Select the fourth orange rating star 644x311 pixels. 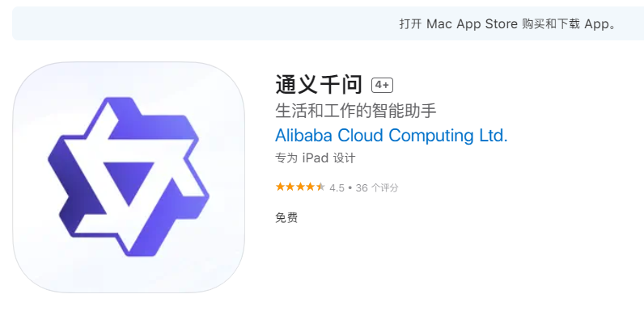tap(310, 187)
